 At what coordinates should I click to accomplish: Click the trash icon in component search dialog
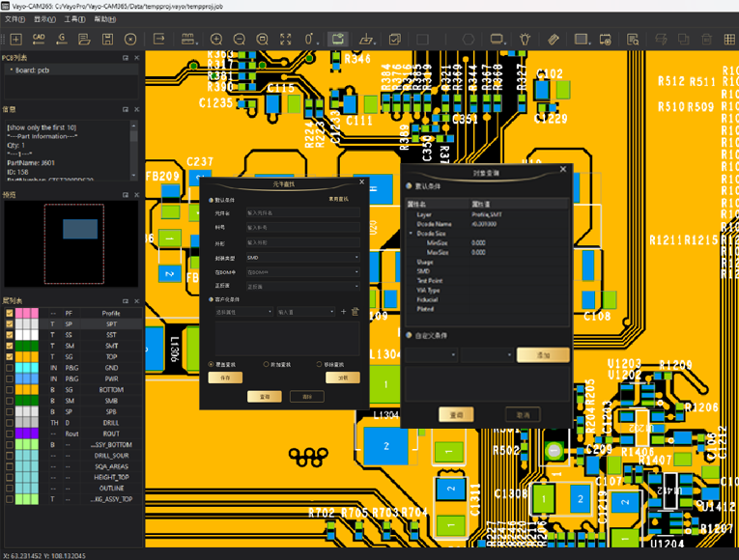[x=355, y=312]
